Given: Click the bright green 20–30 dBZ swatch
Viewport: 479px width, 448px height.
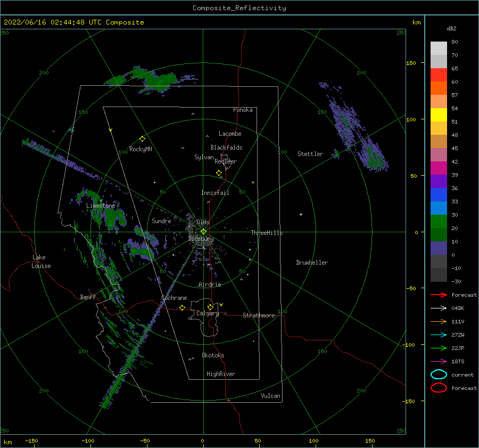Looking at the screenshot, I should coord(439,222).
